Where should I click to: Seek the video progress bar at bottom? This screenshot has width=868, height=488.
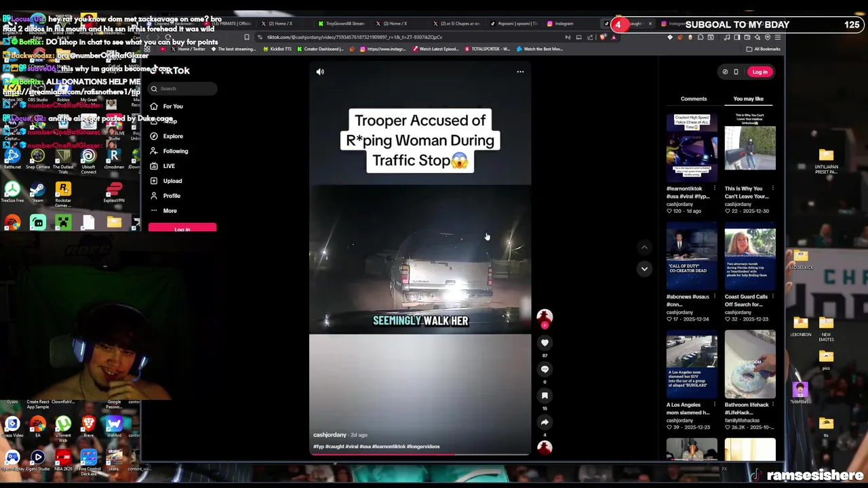pos(420,454)
